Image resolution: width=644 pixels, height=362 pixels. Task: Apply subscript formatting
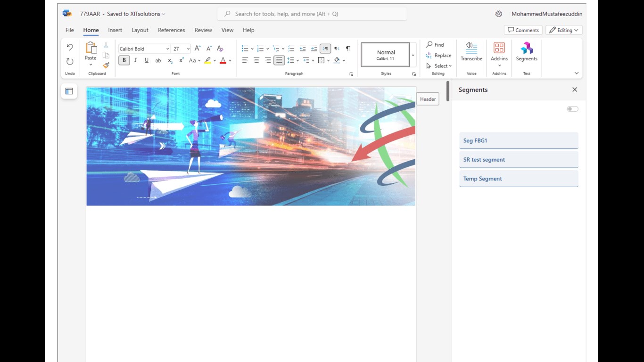point(170,60)
